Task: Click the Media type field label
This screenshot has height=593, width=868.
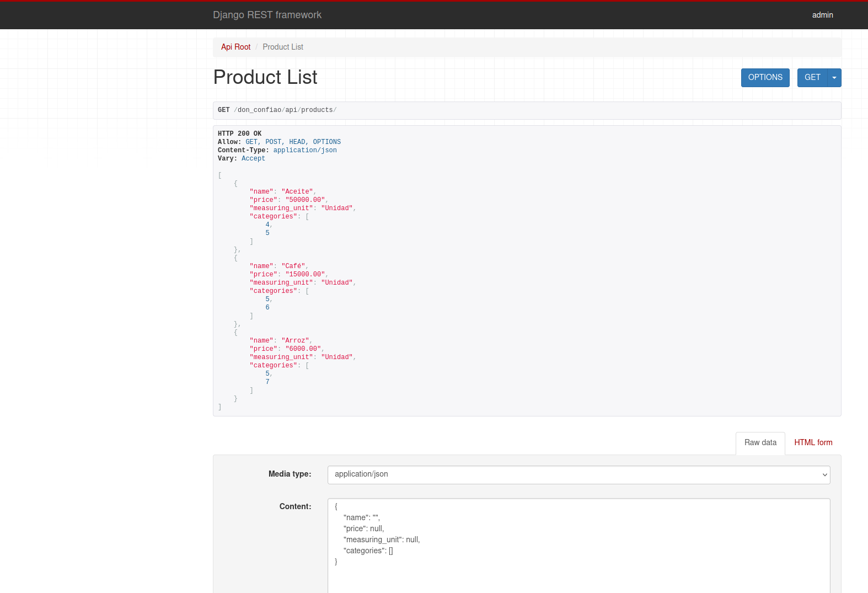Action: (x=290, y=474)
